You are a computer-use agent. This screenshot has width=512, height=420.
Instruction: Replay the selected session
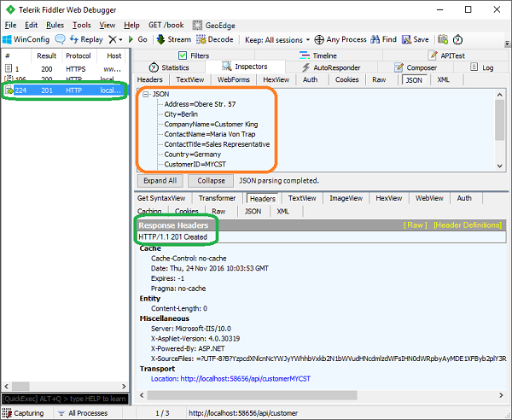tap(86, 39)
